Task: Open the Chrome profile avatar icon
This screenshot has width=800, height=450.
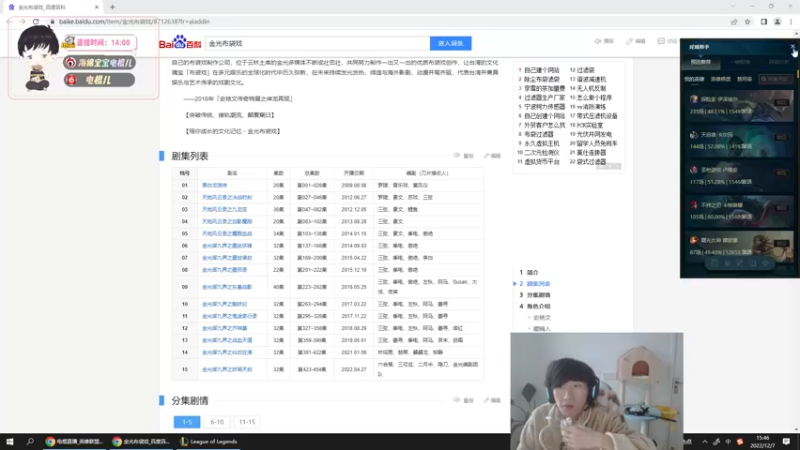Action: pos(778,21)
